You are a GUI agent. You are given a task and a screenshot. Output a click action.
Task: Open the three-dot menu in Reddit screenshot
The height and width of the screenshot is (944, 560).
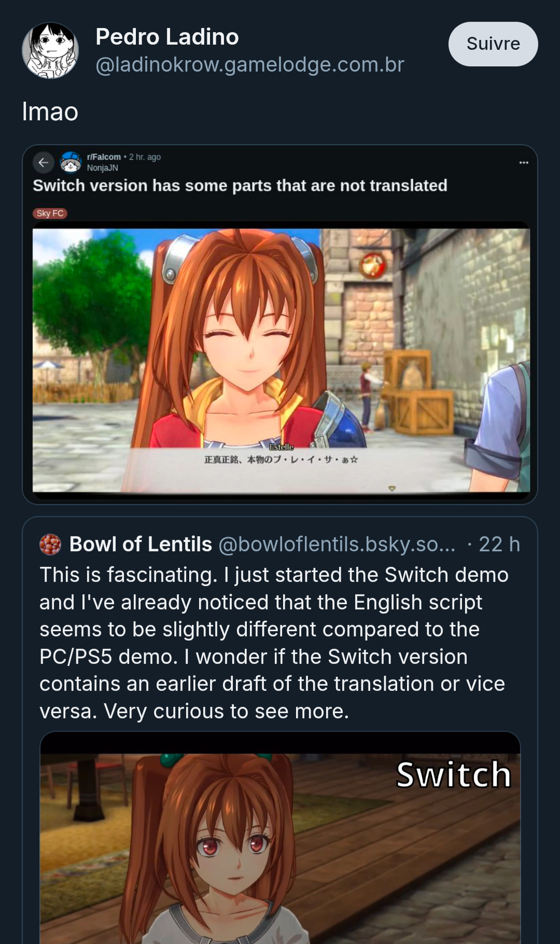tap(524, 162)
